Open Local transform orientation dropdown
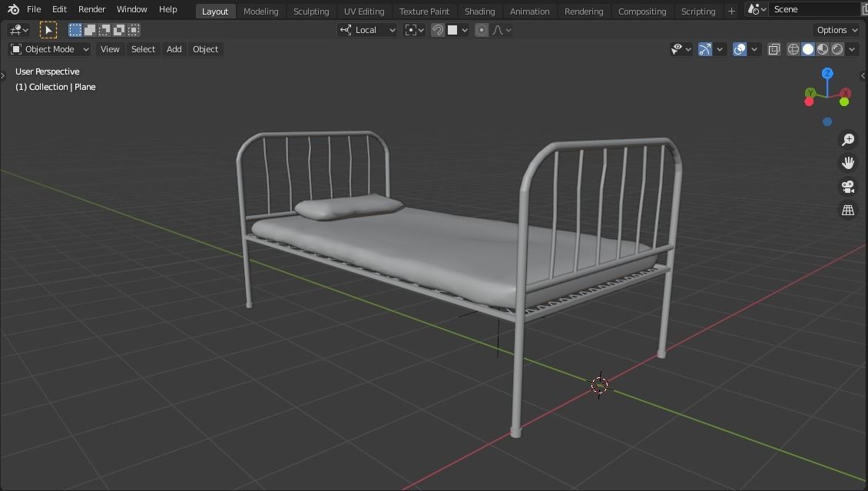 [368, 30]
